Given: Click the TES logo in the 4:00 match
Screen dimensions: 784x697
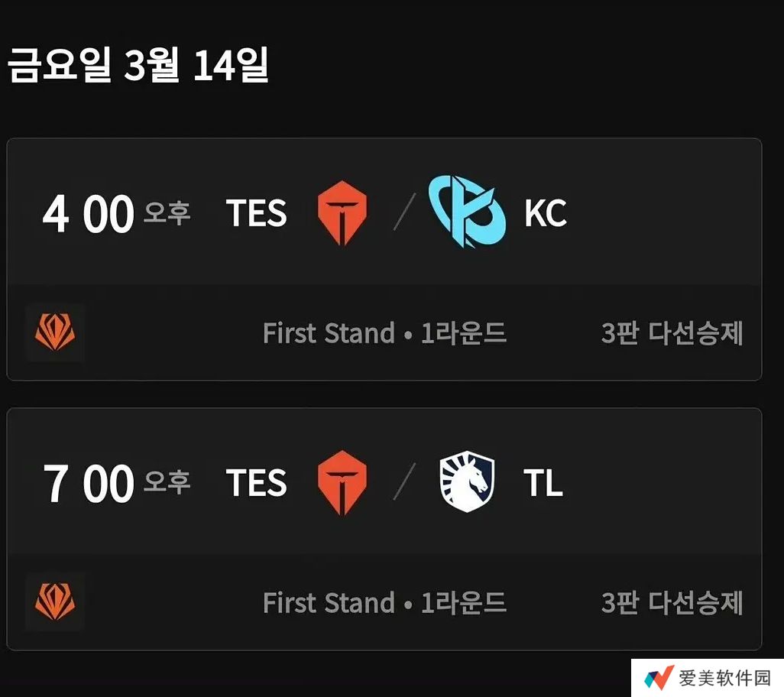Looking at the screenshot, I should (342, 213).
